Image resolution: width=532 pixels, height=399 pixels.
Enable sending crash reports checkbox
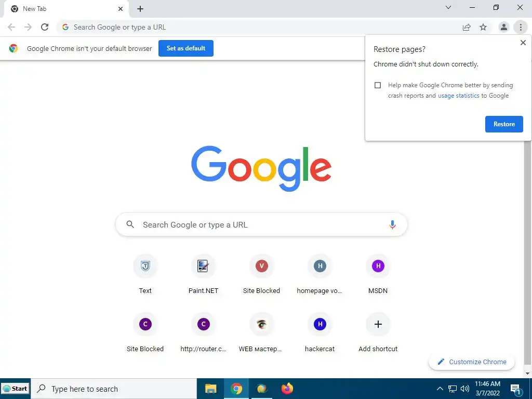pos(378,85)
